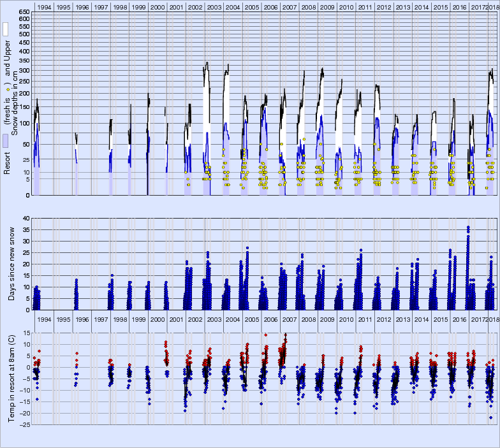Click the lavender Resort snow depth legend swatch
Screen dimensions: 500x448
click(x=5, y=141)
